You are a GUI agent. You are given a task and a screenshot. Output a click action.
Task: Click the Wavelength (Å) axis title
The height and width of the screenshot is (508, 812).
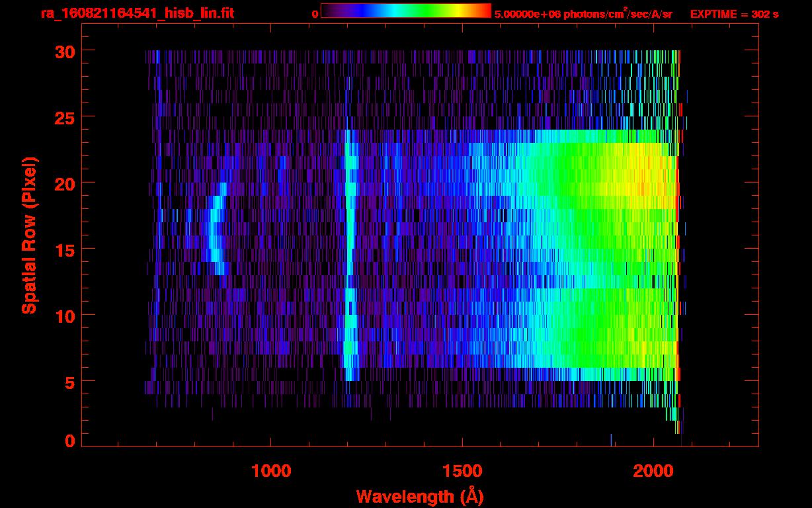pyautogui.click(x=419, y=496)
